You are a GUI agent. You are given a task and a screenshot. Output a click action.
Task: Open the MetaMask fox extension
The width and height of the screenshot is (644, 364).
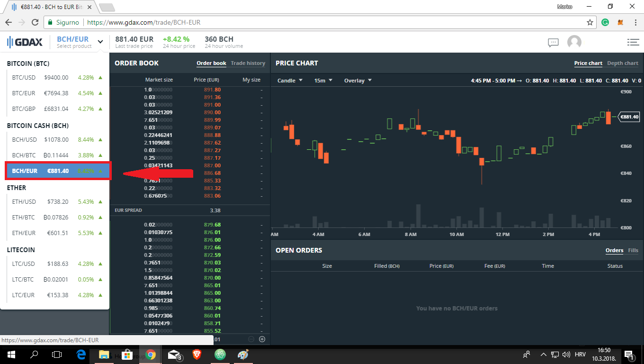click(x=620, y=22)
